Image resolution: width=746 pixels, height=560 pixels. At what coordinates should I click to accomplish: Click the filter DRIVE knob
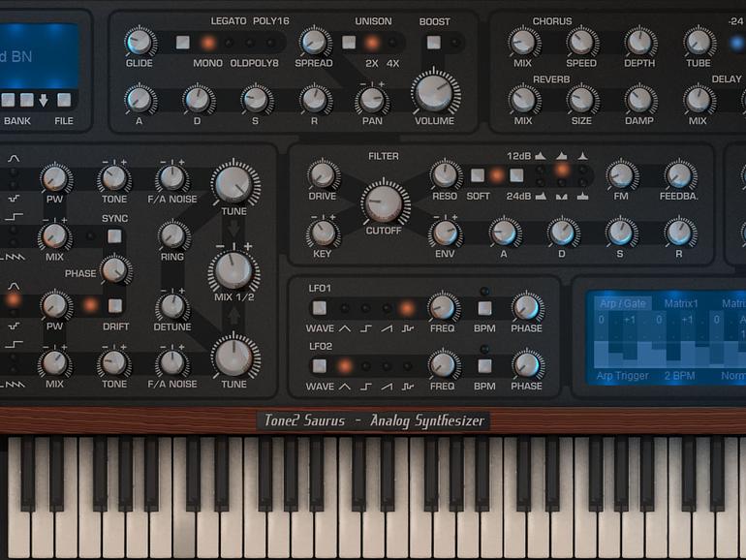click(x=323, y=174)
